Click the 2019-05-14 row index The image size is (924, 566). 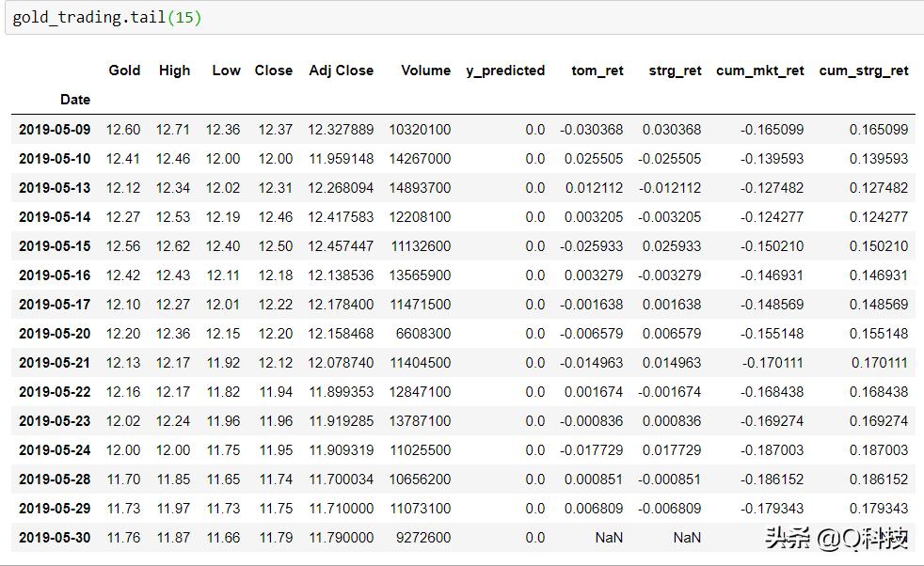tap(55, 217)
